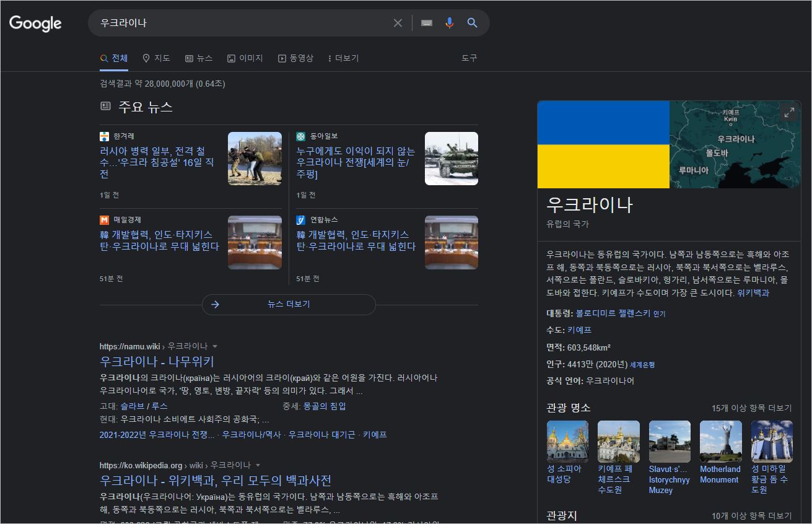The width and height of the screenshot is (812, 524).
Task: Switch to the 지도 tab
Action: 156,58
